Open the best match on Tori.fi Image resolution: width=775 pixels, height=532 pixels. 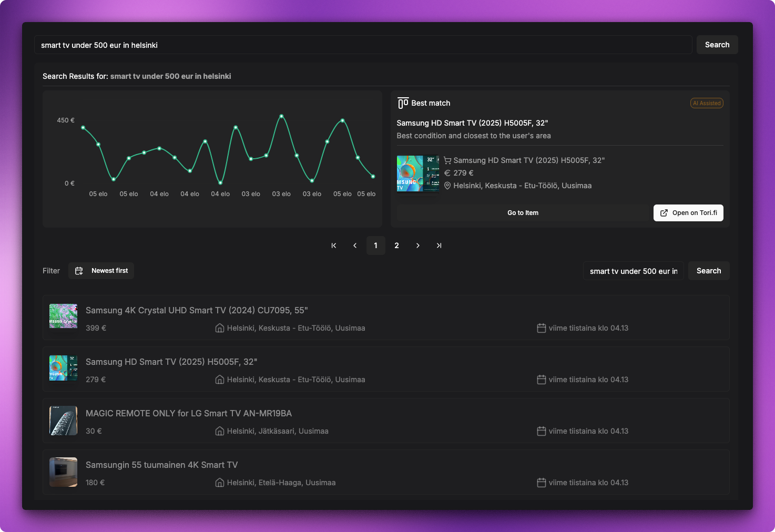[x=688, y=213]
